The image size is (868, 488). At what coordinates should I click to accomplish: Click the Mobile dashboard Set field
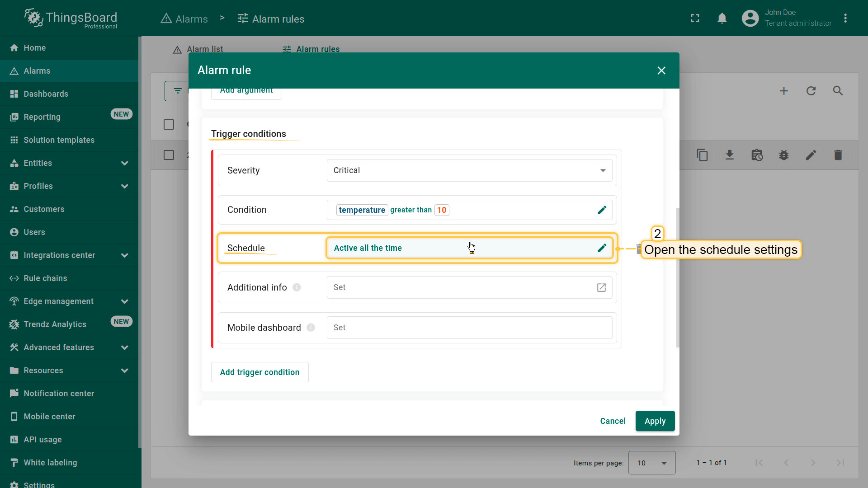coord(469,328)
